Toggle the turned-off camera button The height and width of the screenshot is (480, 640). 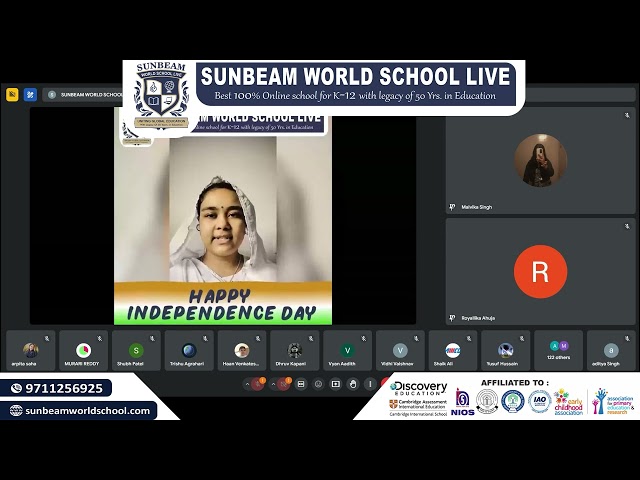tap(283, 384)
